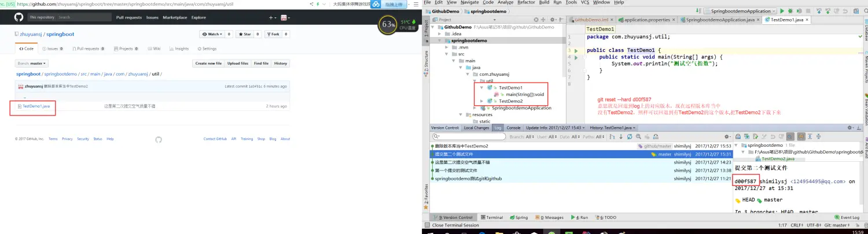Collapse the springbootdemo module tree node
The width and height of the screenshot is (868, 234).
pos(439,40)
